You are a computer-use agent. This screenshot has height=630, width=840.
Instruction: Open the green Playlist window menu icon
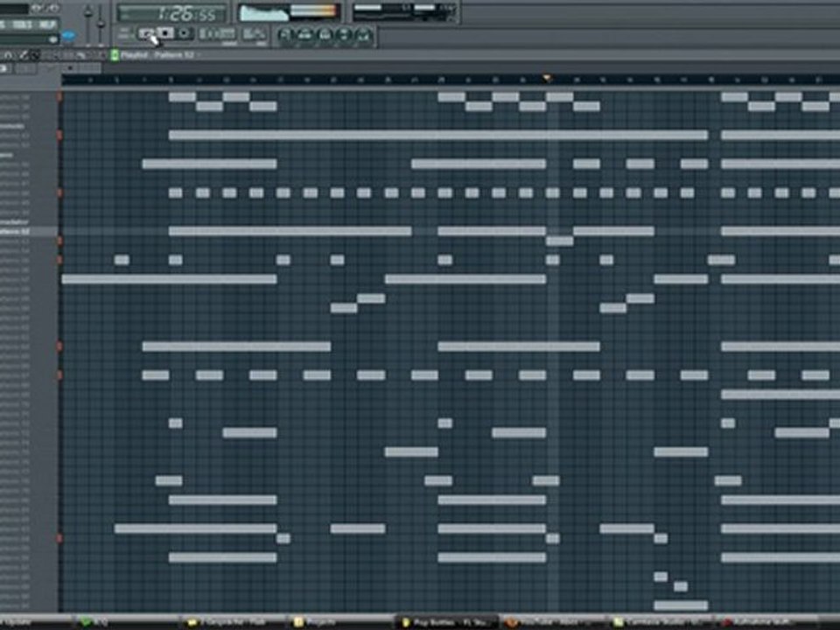point(115,54)
